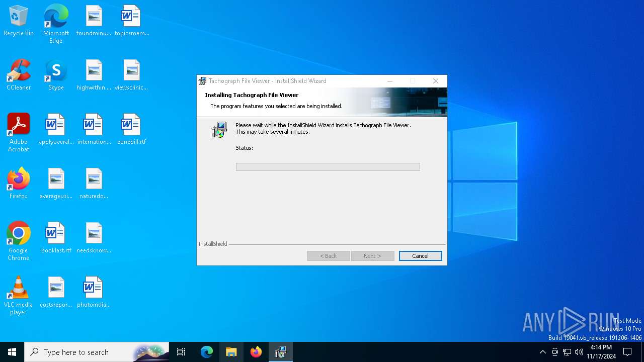
Task: Click the InstallShield title bar icon
Action: pos(202,81)
